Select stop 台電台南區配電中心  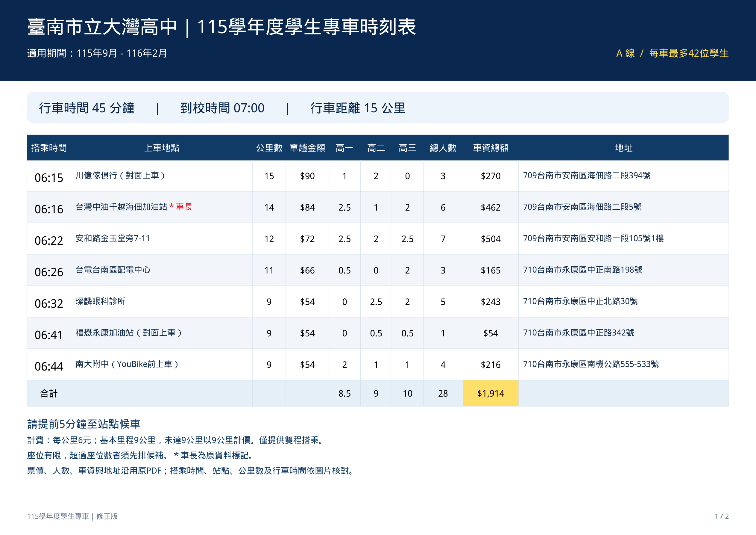(113, 270)
